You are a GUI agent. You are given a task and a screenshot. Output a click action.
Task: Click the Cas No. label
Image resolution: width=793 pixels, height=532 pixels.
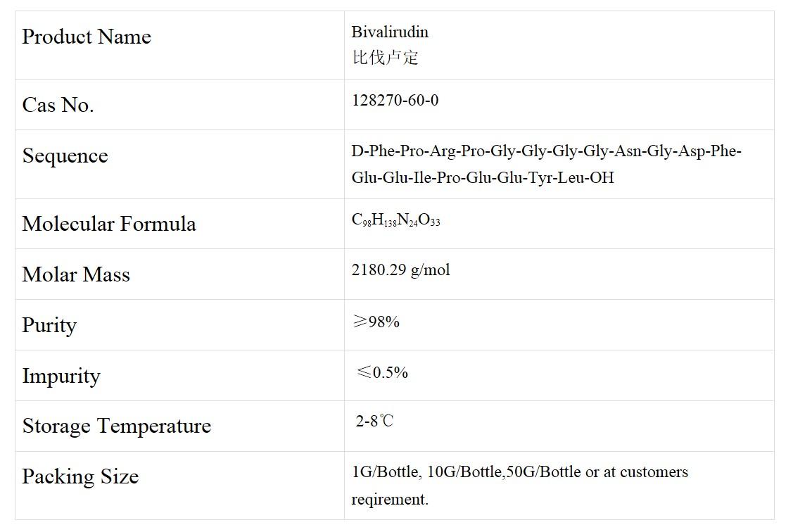(58, 105)
